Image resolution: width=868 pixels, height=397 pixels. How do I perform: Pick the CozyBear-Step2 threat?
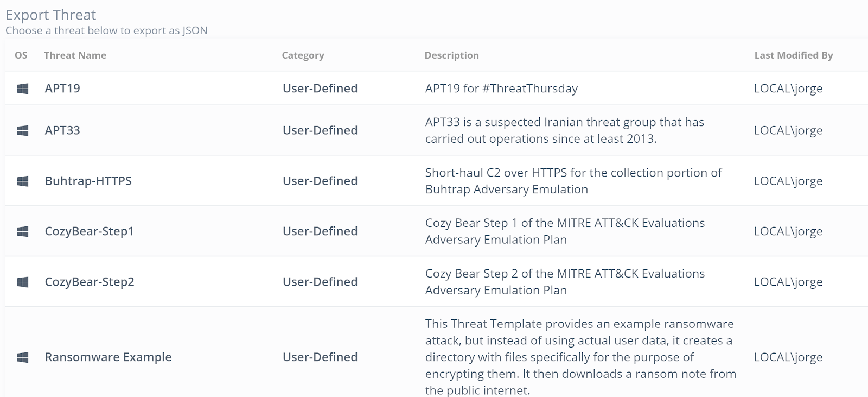[x=90, y=282]
